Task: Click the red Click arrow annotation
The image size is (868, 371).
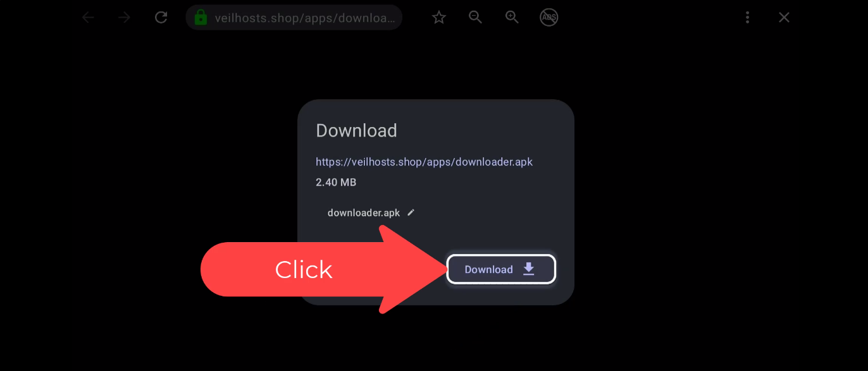Action: 323,269
